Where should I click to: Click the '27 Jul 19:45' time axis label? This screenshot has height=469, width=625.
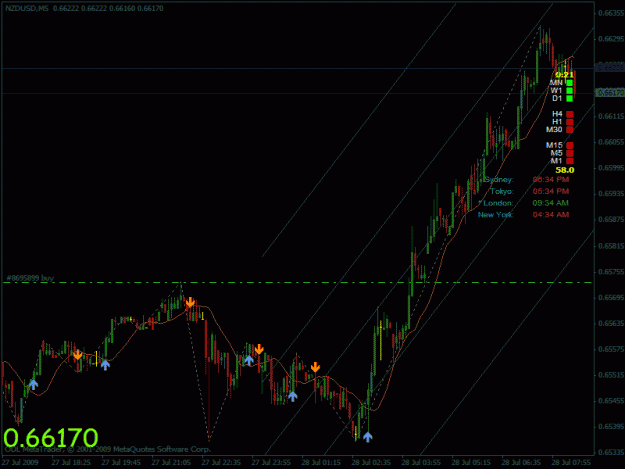coord(121,463)
